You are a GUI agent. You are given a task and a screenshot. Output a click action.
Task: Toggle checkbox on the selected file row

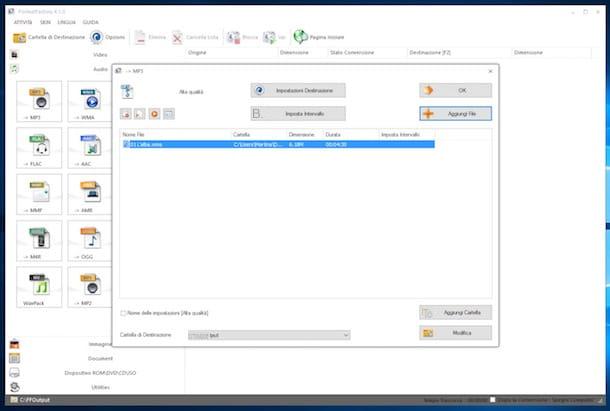point(126,144)
